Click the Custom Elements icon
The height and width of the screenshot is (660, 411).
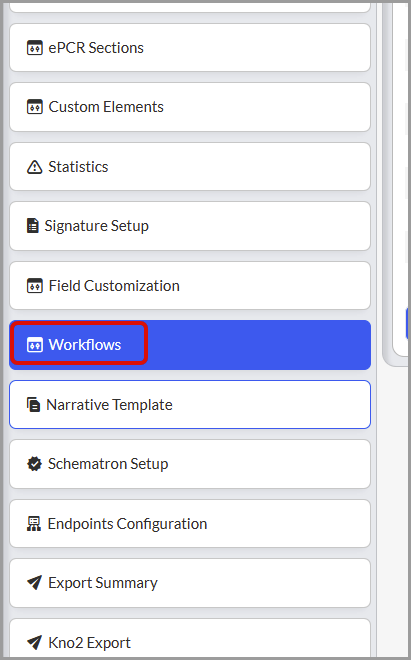pyautogui.click(x=35, y=107)
